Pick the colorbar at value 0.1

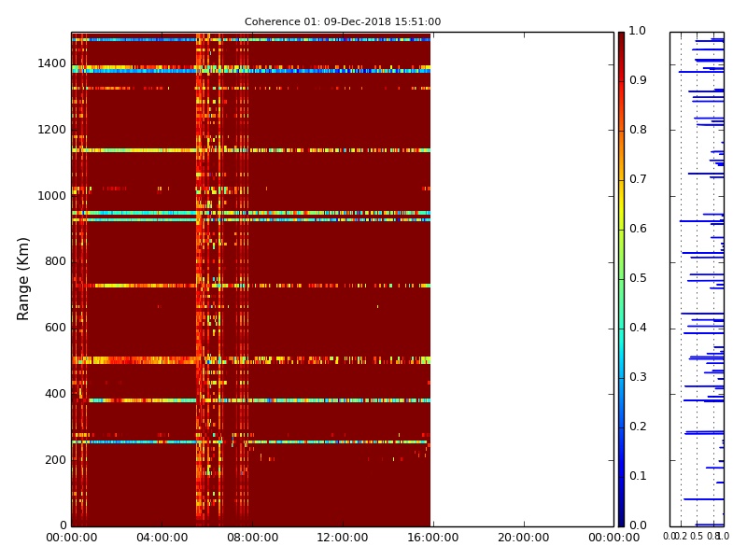tap(621, 477)
